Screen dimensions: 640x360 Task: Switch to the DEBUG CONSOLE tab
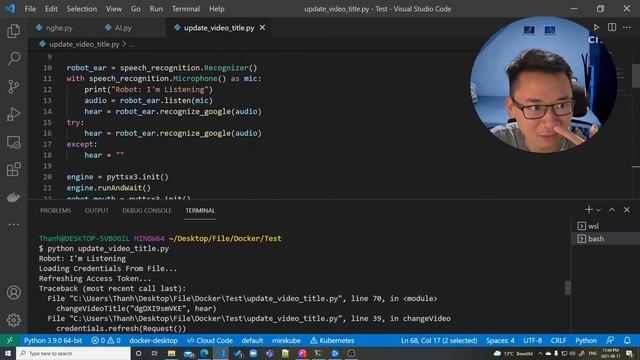pos(147,211)
